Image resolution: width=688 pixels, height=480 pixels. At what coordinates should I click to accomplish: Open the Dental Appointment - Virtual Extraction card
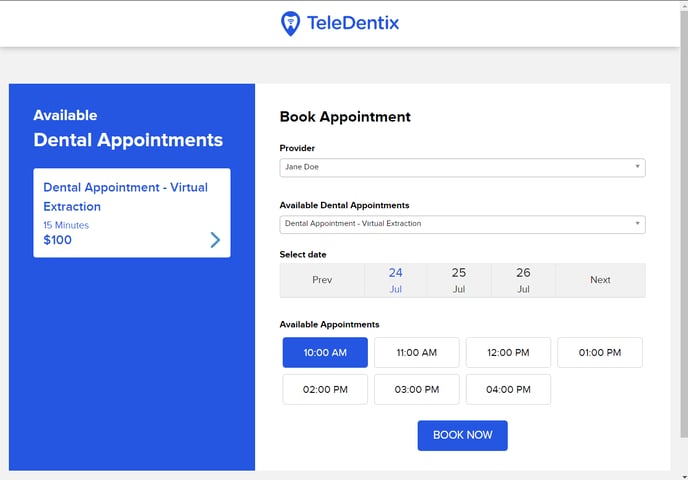point(132,213)
